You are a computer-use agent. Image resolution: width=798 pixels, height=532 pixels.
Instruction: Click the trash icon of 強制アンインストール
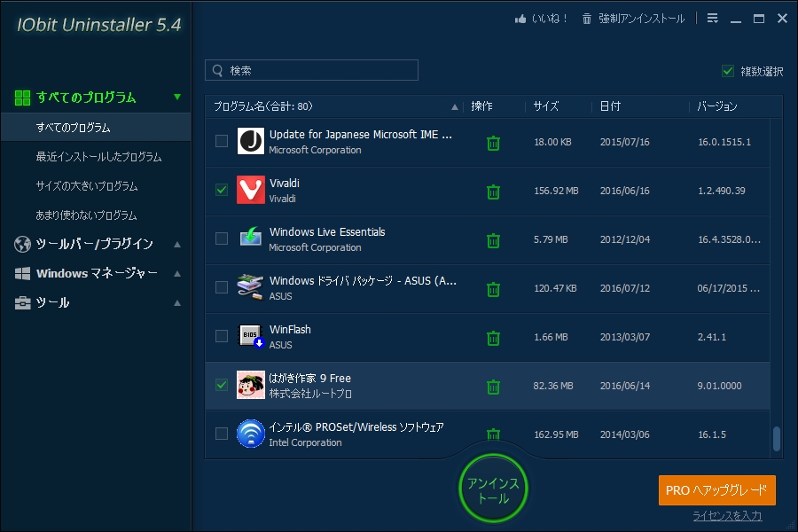click(587, 19)
